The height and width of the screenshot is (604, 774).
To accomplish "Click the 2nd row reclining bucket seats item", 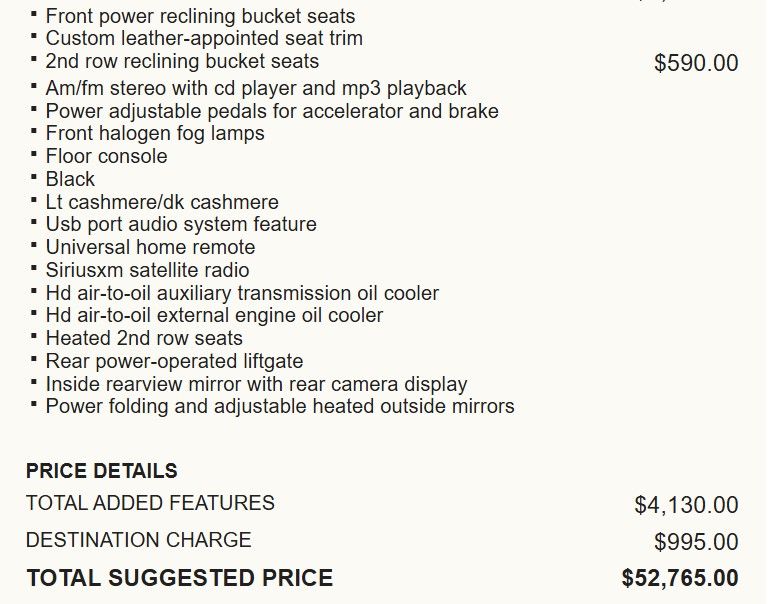I will point(182,61).
